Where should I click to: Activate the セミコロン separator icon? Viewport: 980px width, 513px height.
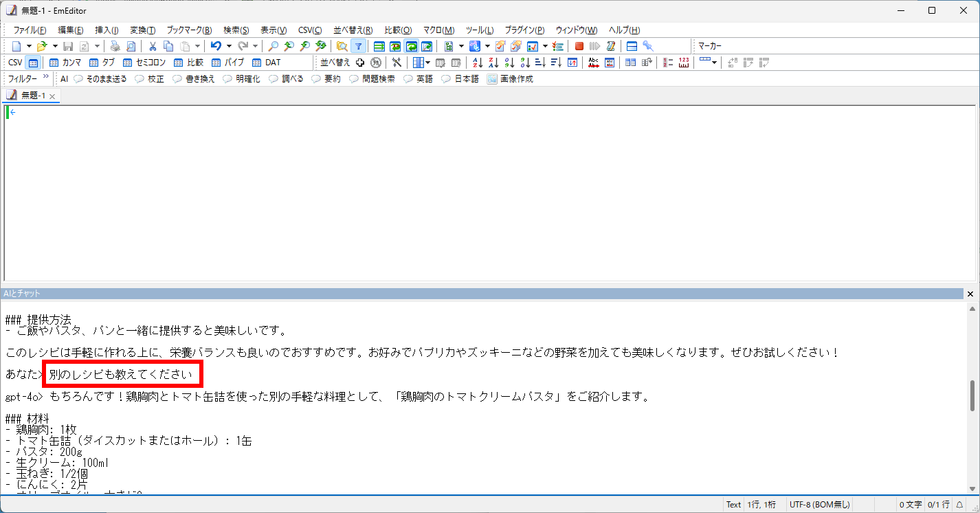coord(127,62)
